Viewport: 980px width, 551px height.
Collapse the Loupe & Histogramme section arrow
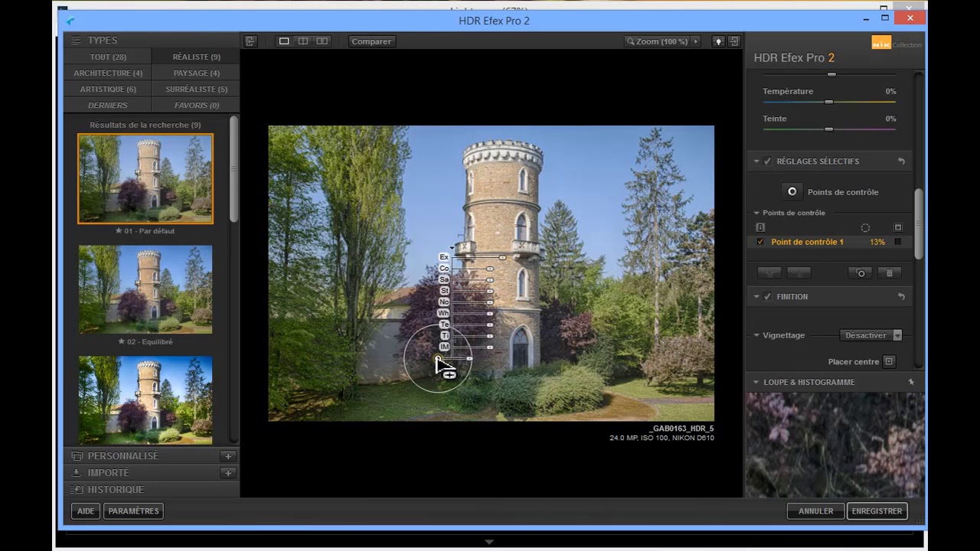pyautogui.click(x=756, y=382)
